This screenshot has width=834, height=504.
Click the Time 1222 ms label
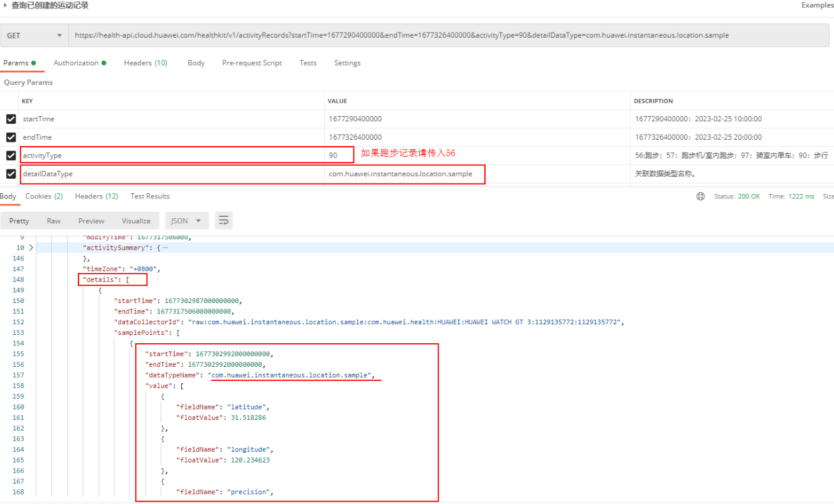[792, 196]
